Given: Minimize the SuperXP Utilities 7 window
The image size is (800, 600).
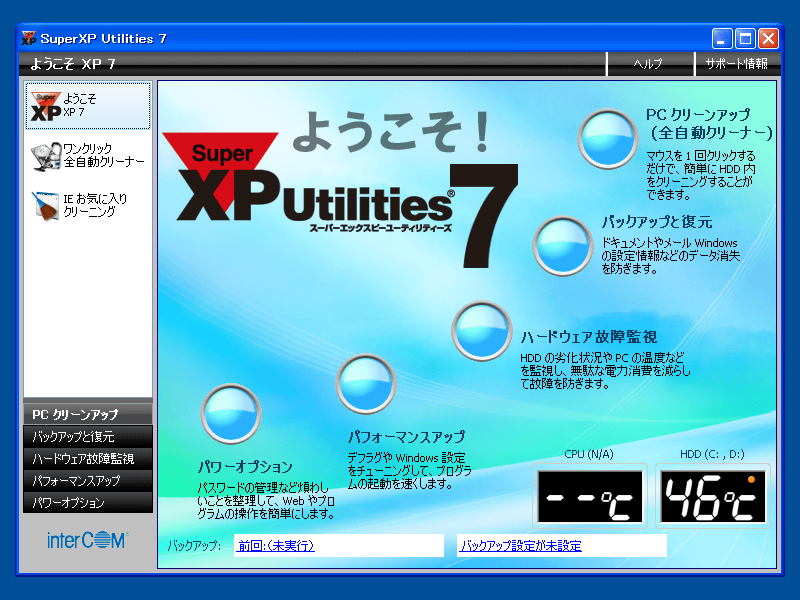Looking at the screenshot, I should 721,39.
